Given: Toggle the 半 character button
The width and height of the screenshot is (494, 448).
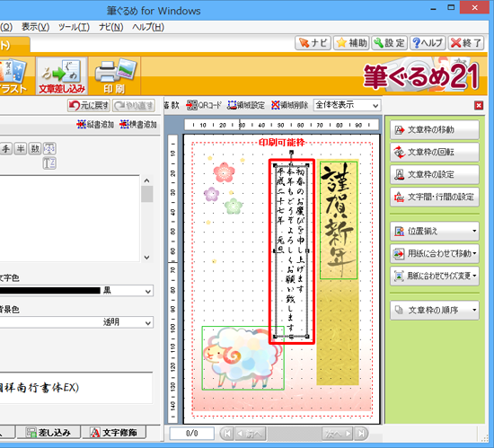Looking at the screenshot, I should pyautogui.click(x=21, y=148).
